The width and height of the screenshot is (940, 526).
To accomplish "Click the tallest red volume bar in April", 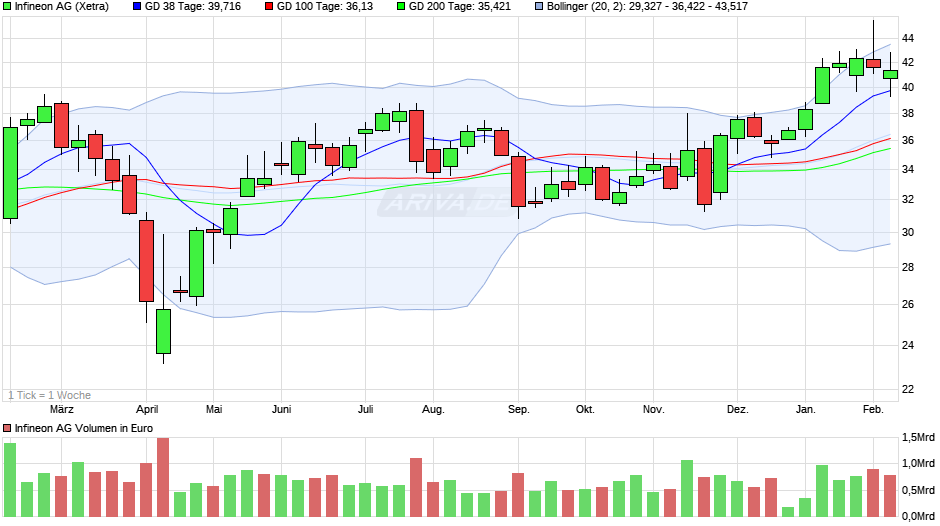I will click(163, 477).
